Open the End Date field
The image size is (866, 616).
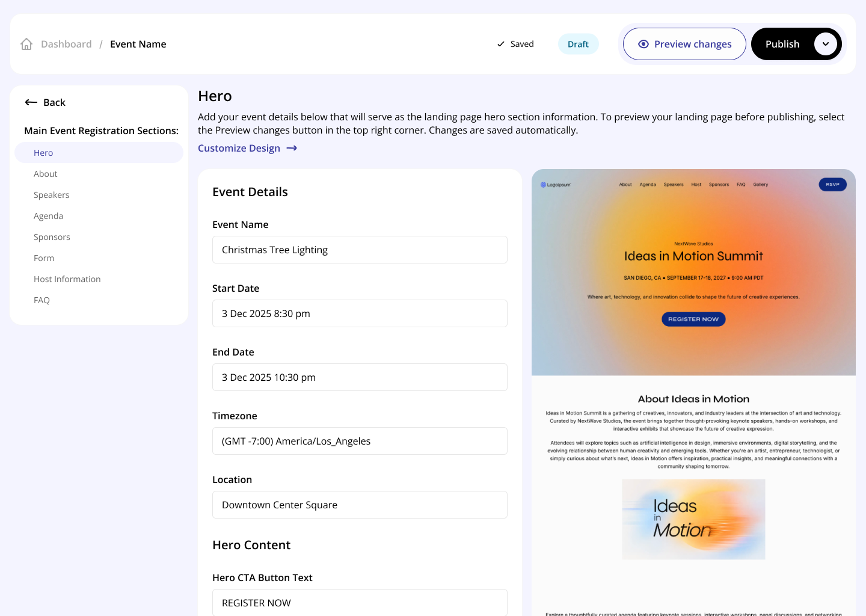pos(360,377)
